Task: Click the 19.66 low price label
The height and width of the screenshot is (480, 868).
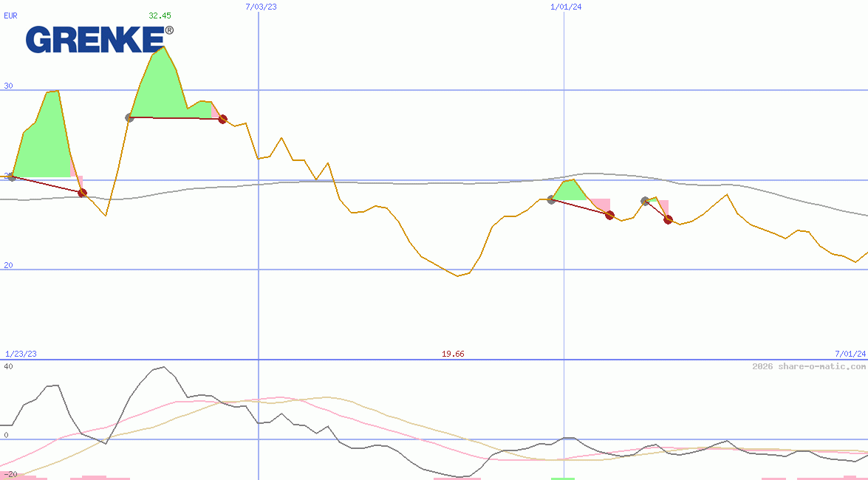Action: (x=453, y=354)
